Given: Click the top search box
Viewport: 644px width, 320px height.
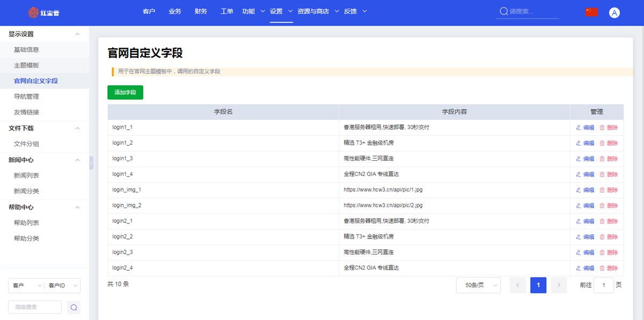Looking at the screenshot, I should pyautogui.click(x=531, y=11).
